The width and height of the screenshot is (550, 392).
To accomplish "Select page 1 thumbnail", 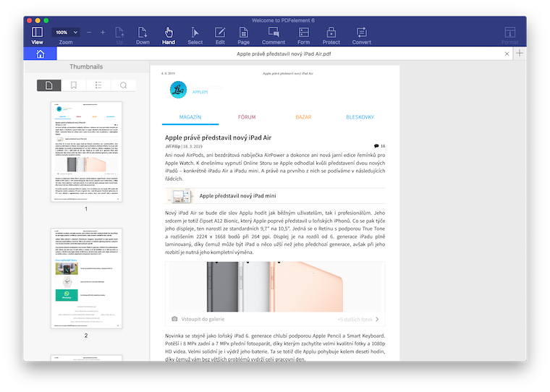I will [x=87, y=152].
